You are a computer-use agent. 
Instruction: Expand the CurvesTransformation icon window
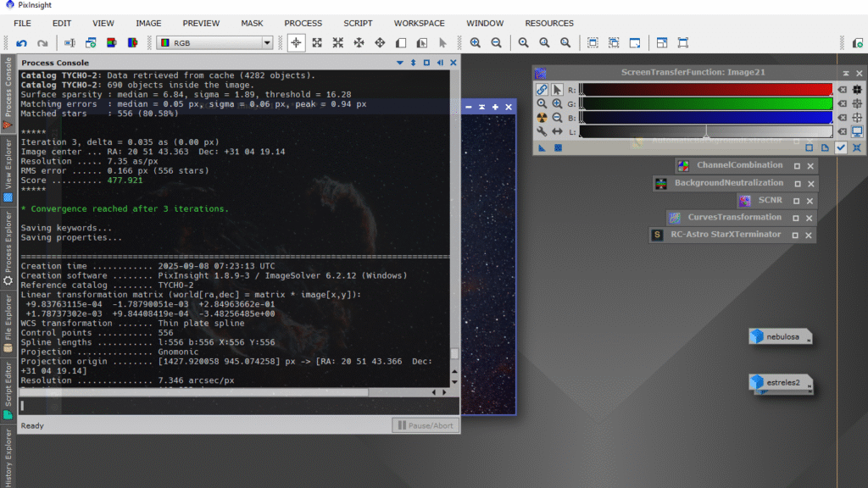795,218
